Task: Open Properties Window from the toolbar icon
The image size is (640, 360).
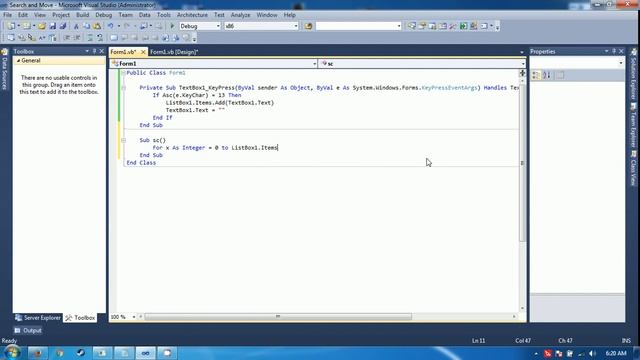Action: pyautogui.click(x=422, y=26)
